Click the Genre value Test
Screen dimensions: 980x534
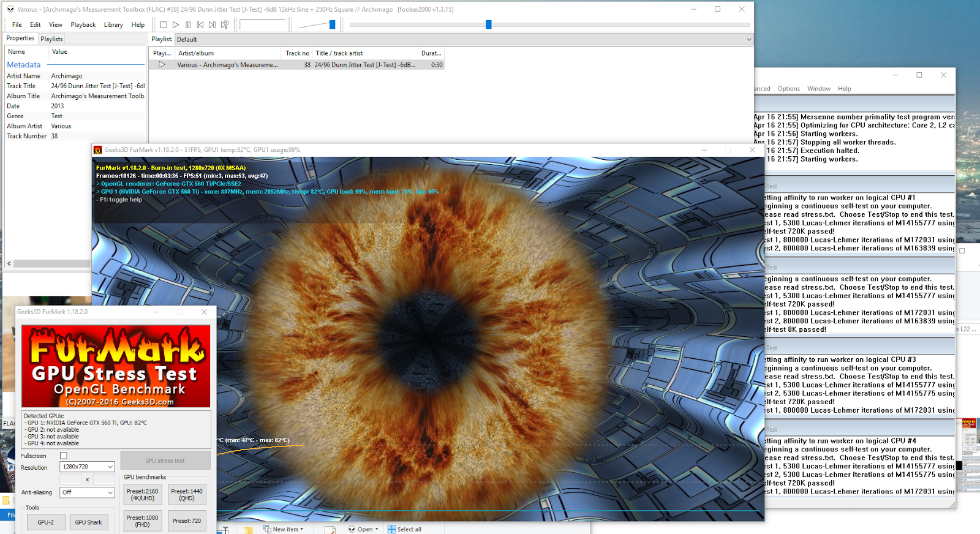point(57,116)
